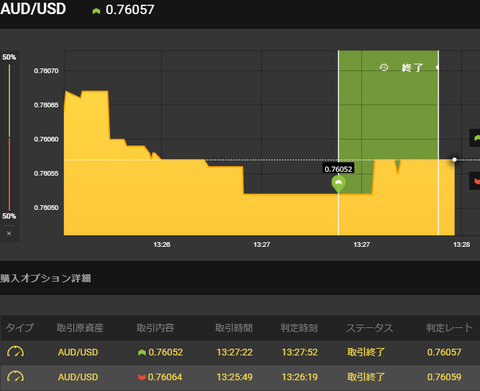Screen dimensions: 480x391
Task: Click the lower 50% sentiment label
Action: click(x=9, y=216)
